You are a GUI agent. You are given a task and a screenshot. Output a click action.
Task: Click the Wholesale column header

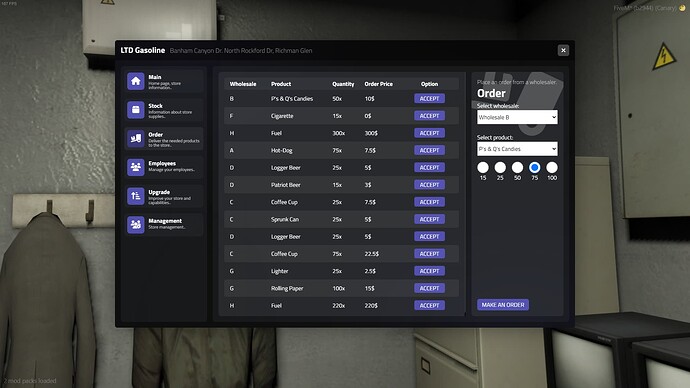coord(243,84)
